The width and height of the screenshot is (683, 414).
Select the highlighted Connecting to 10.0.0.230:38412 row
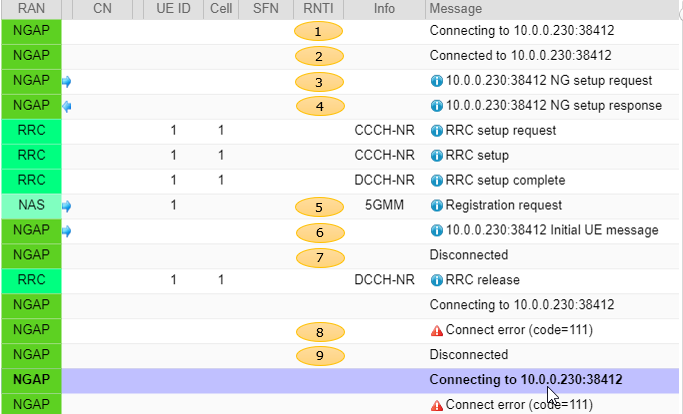(341, 380)
